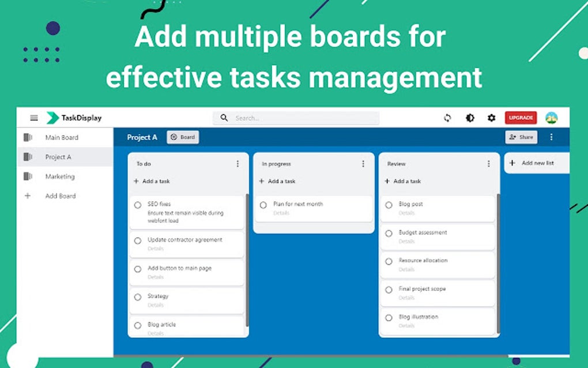Image resolution: width=588 pixels, height=368 pixels.
Task: Open the TaskDisplay settings gear
Action: pos(491,118)
